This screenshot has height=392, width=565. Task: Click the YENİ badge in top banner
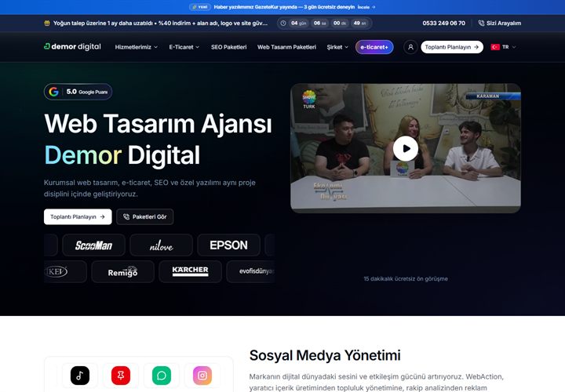coord(200,7)
